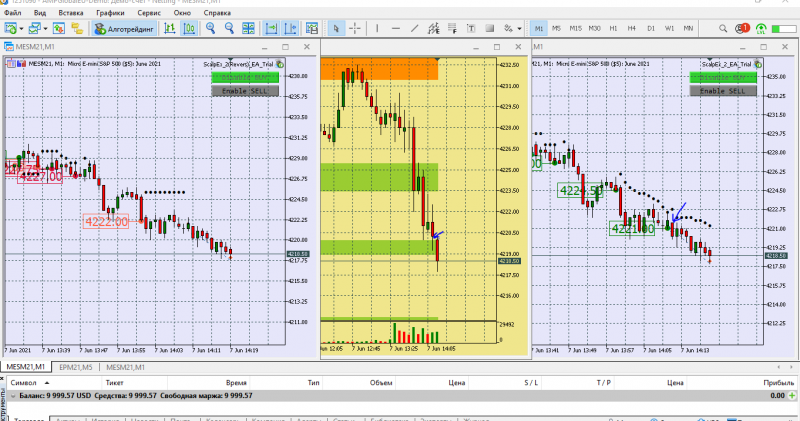The height and width of the screenshot is (421, 800).
Task: Switch to candlestick chart display
Action: click(189, 29)
